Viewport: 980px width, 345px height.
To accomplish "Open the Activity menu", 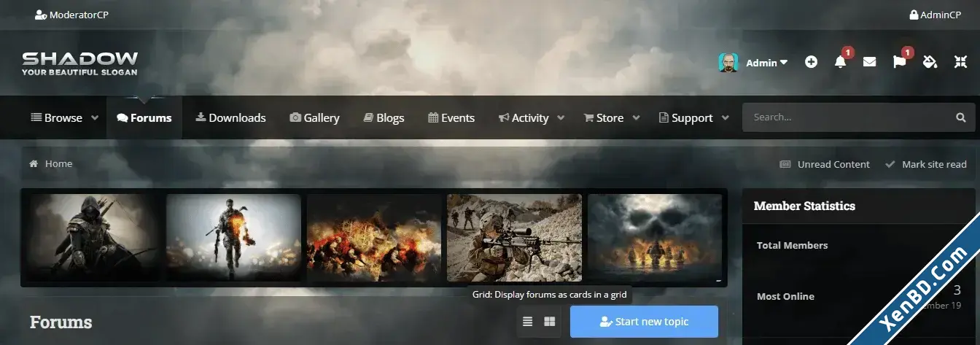I will click(x=524, y=117).
